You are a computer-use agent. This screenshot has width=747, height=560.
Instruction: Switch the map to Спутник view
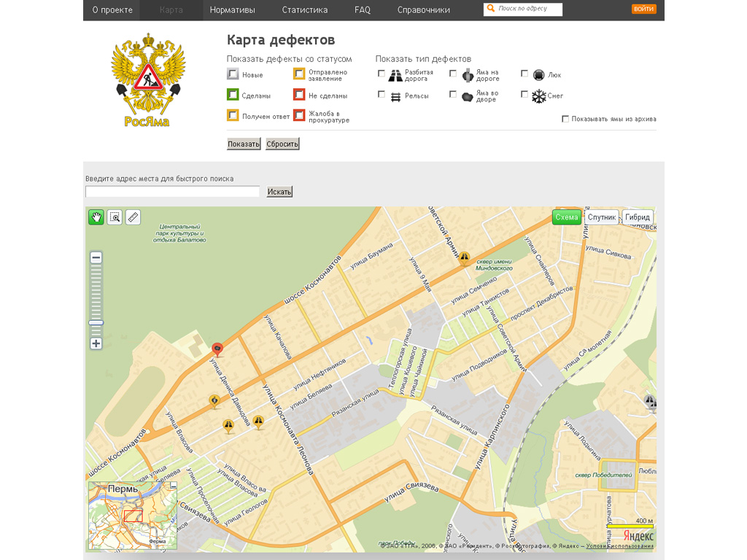click(x=602, y=217)
